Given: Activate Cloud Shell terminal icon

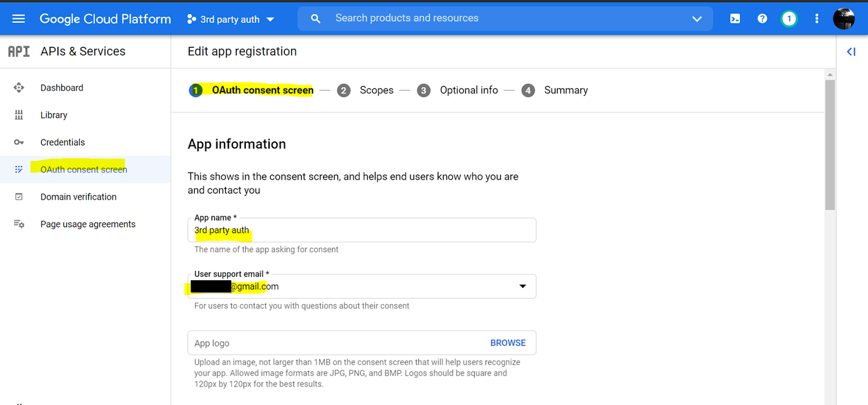Looking at the screenshot, I should [735, 19].
